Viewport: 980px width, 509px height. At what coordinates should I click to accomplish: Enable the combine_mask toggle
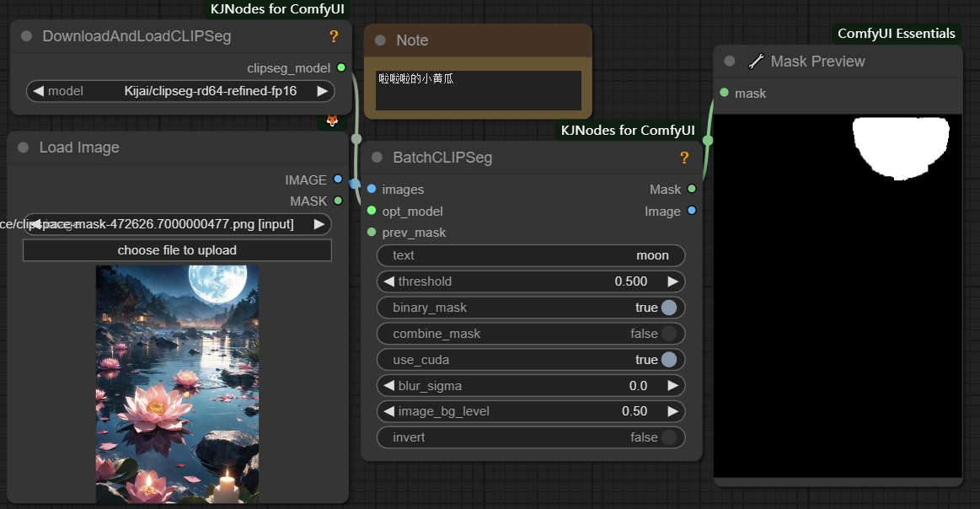coord(668,334)
